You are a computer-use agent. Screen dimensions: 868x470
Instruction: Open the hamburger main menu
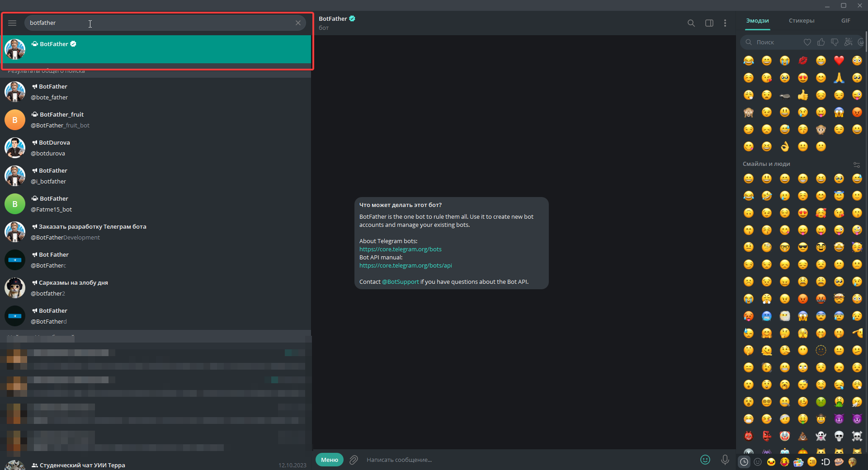pyautogui.click(x=12, y=23)
